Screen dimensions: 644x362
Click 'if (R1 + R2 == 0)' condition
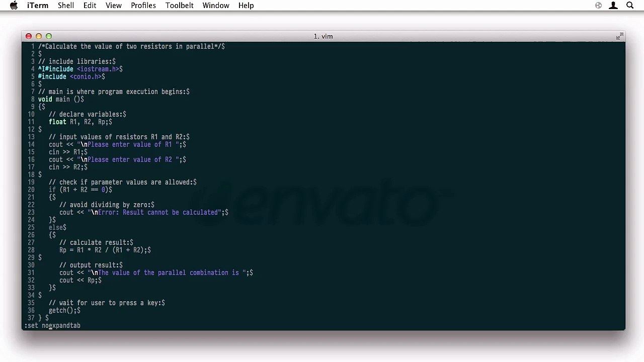[x=79, y=190]
